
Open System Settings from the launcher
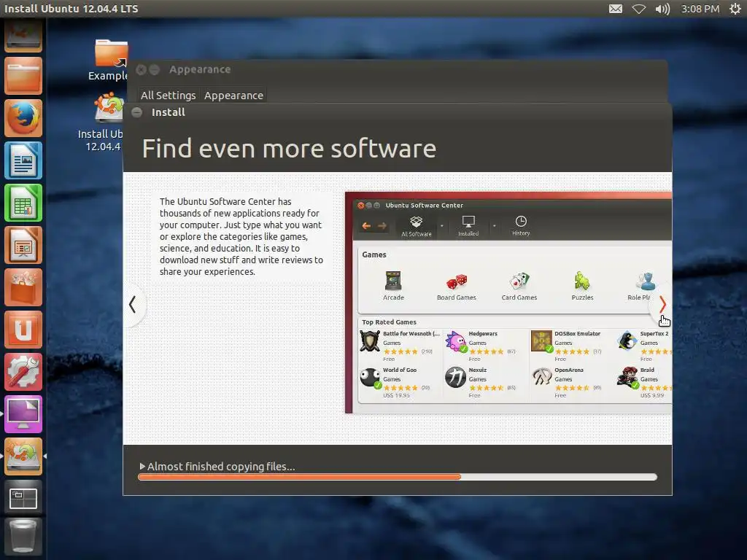(23, 372)
